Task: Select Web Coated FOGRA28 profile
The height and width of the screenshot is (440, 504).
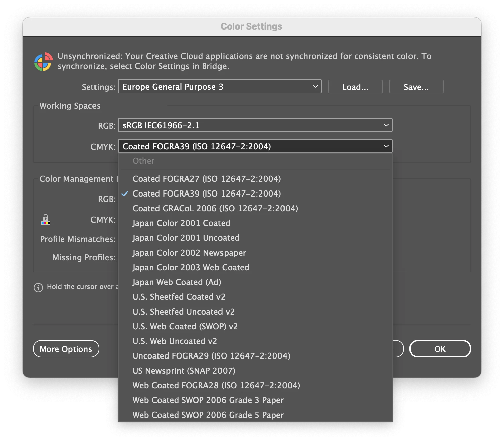Action: [255, 385]
